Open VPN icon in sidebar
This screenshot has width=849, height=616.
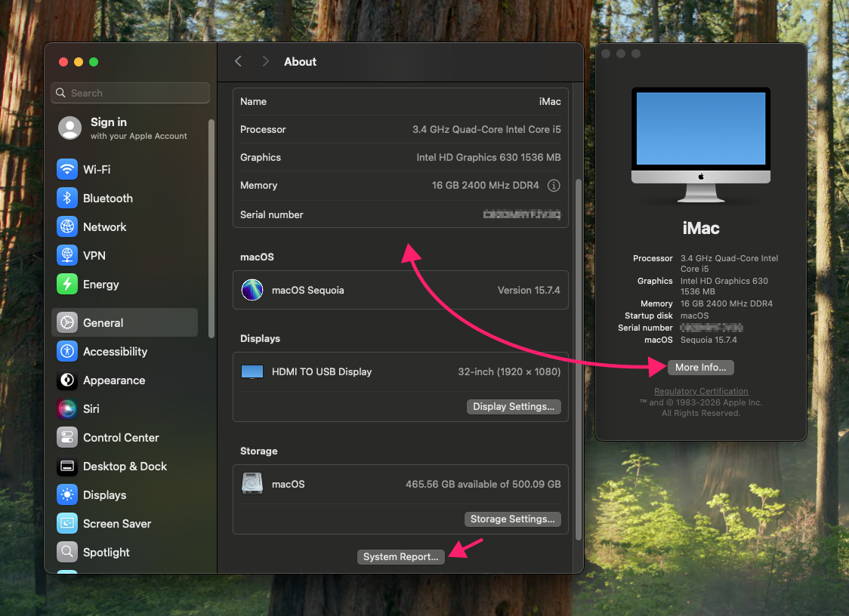tap(67, 255)
